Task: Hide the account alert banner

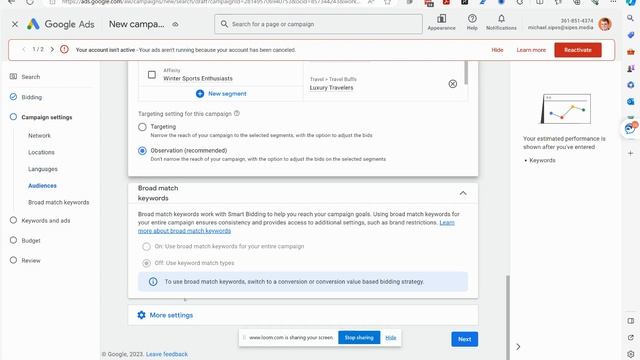Action: click(x=497, y=50)
